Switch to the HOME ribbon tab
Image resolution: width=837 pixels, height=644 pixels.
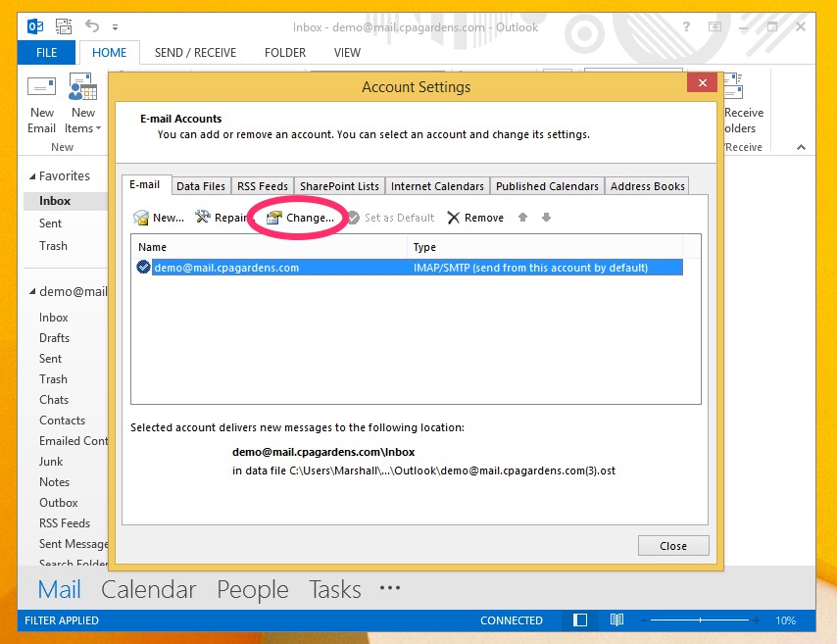[x=110, y=52]
